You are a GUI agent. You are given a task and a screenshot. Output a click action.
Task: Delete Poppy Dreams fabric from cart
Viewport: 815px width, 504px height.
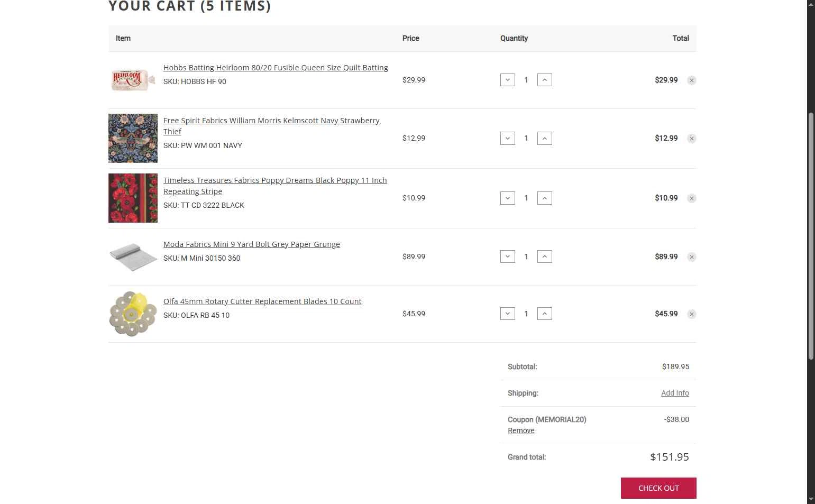pos(691,198)
